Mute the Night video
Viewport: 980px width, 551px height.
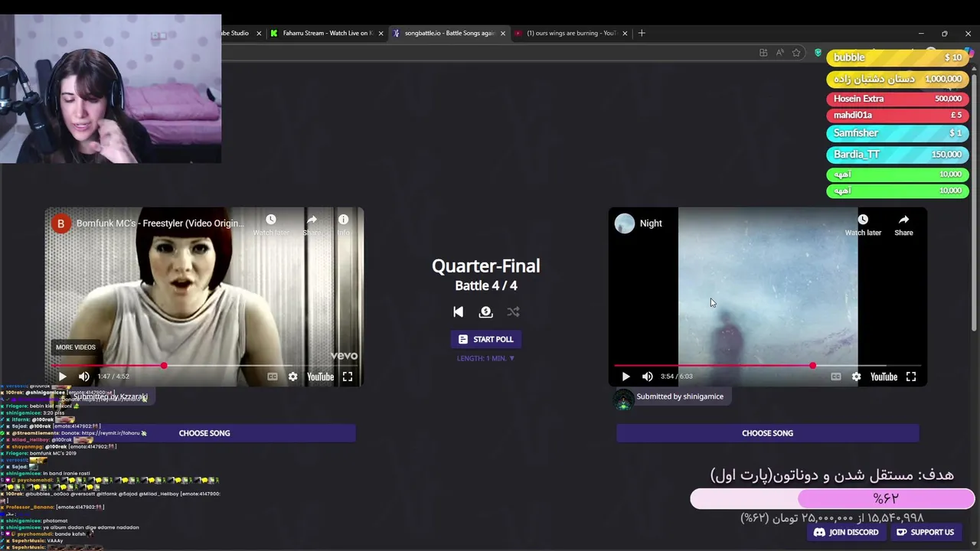tap(648, 377)
